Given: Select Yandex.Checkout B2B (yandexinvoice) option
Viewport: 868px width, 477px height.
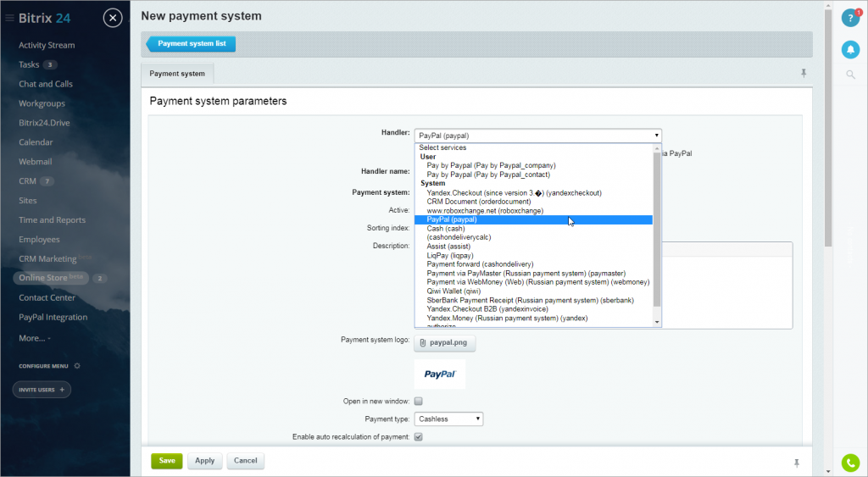Looking at the screenshot, I should 487,309.
